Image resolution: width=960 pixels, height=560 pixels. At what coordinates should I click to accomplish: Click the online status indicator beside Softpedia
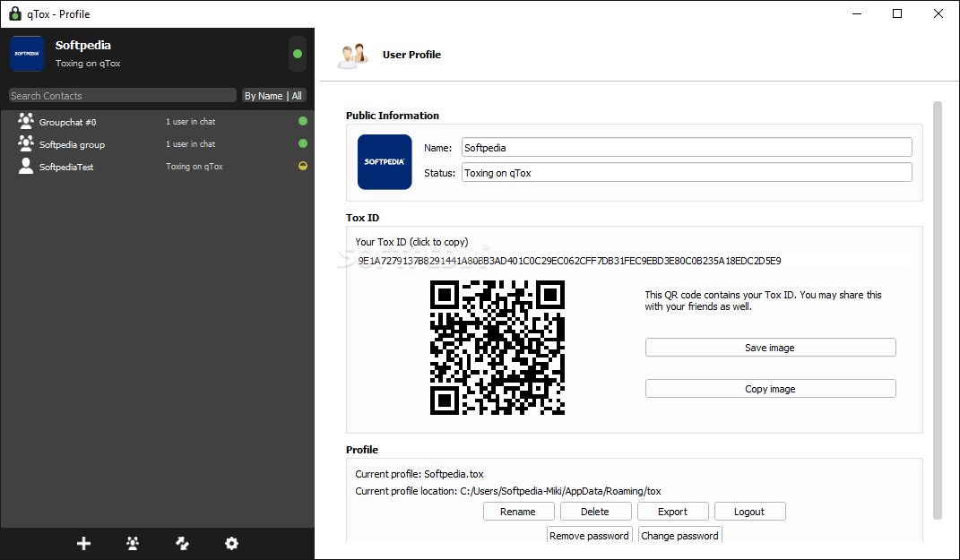298,54
